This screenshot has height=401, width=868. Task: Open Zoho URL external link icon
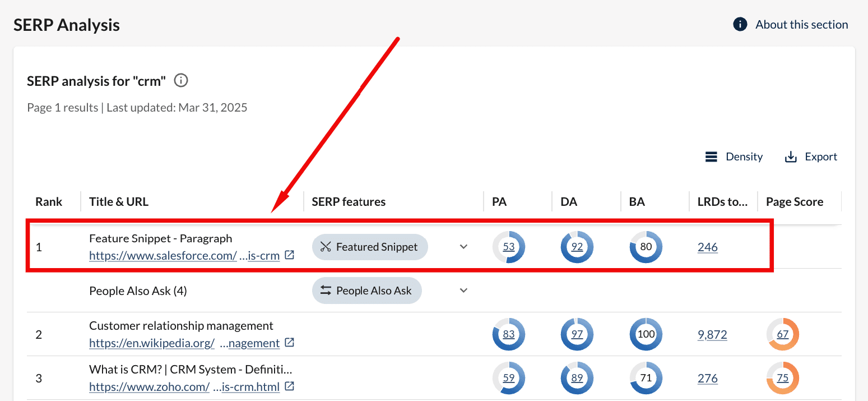pos(289,386)
